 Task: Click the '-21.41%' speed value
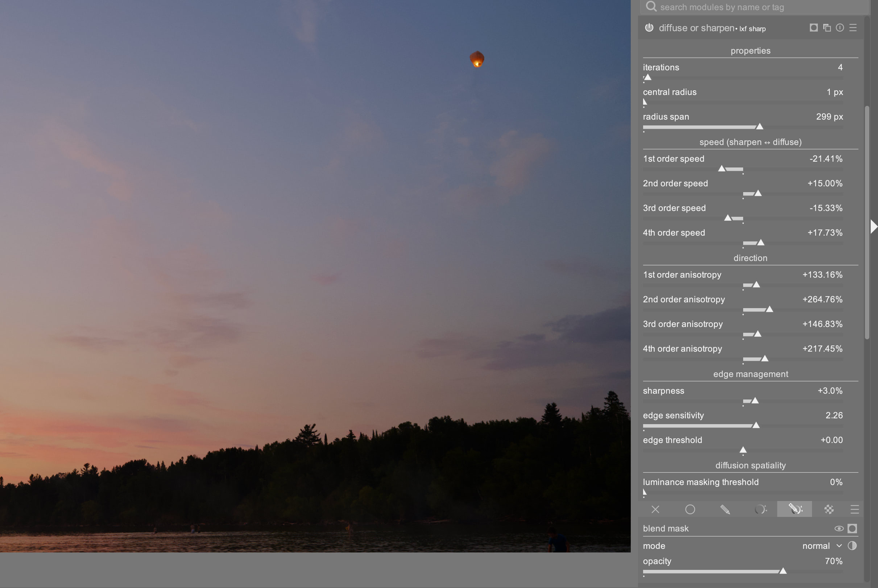(x=825, y=159)
